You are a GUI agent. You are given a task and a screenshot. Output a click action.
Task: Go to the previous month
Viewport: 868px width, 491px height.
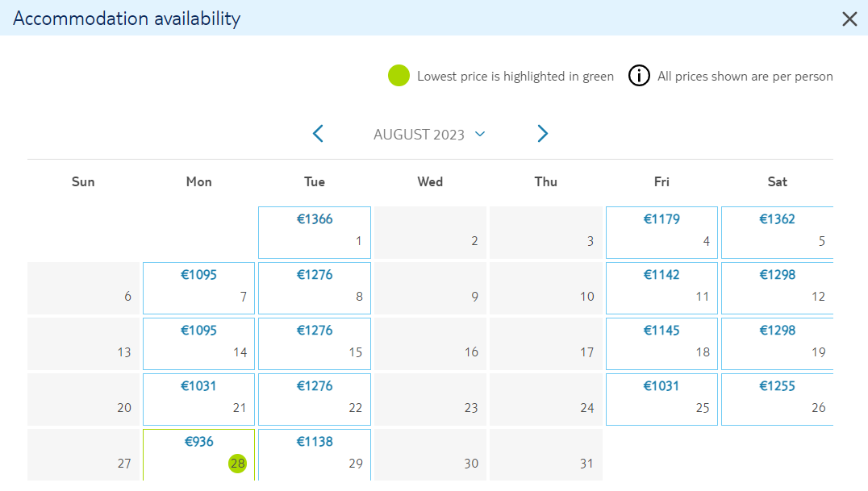point(318,133)
